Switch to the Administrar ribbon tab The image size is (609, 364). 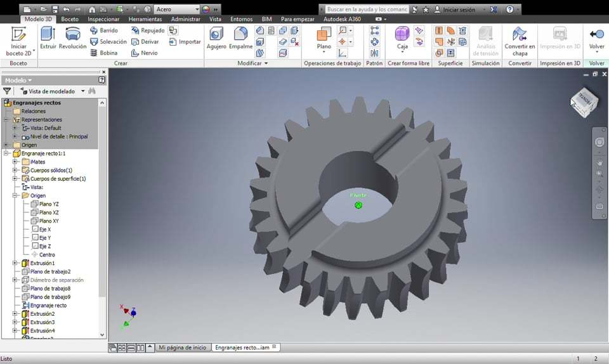(186, 19)
